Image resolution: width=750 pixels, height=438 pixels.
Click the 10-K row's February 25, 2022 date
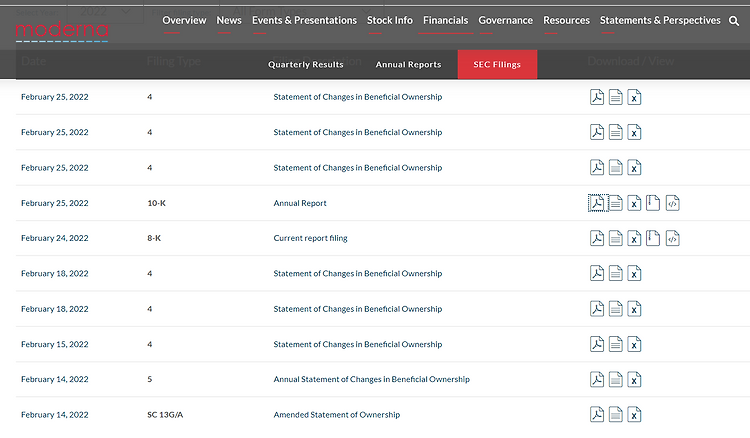(55, 203)
